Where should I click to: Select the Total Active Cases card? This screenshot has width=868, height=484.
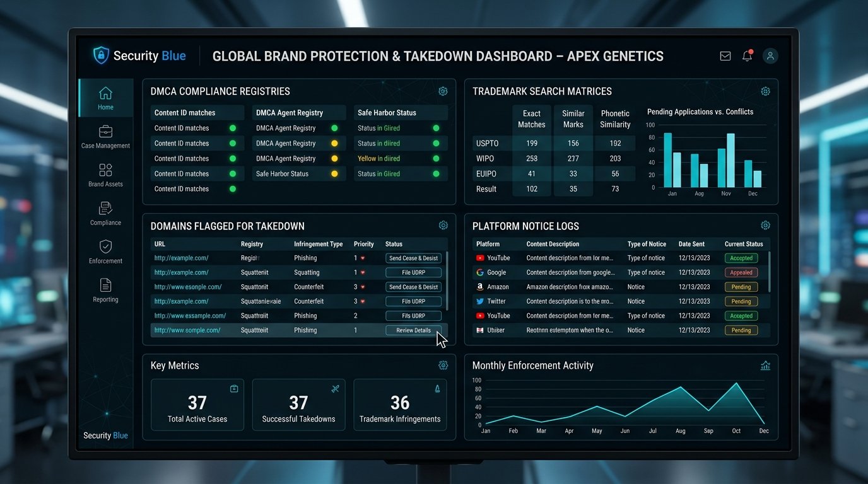[x=197, y=405]
